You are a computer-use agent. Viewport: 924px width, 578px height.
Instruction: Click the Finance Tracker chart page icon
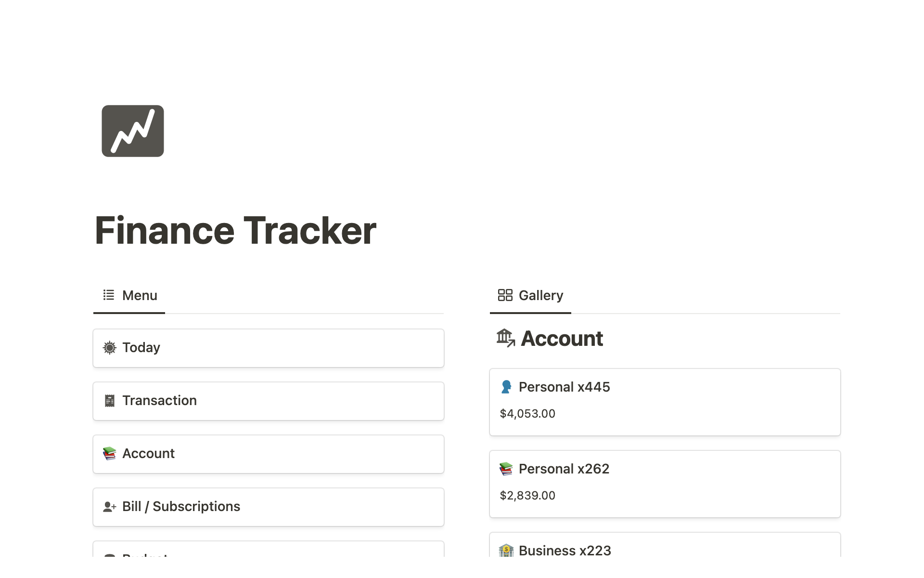pos(132,131)
